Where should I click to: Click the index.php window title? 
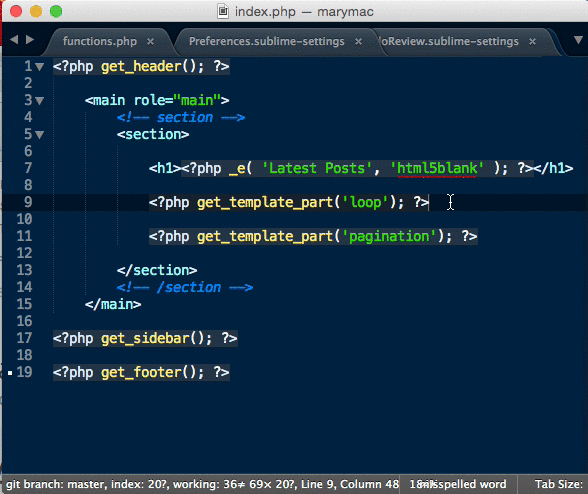[x=304, y=12]
